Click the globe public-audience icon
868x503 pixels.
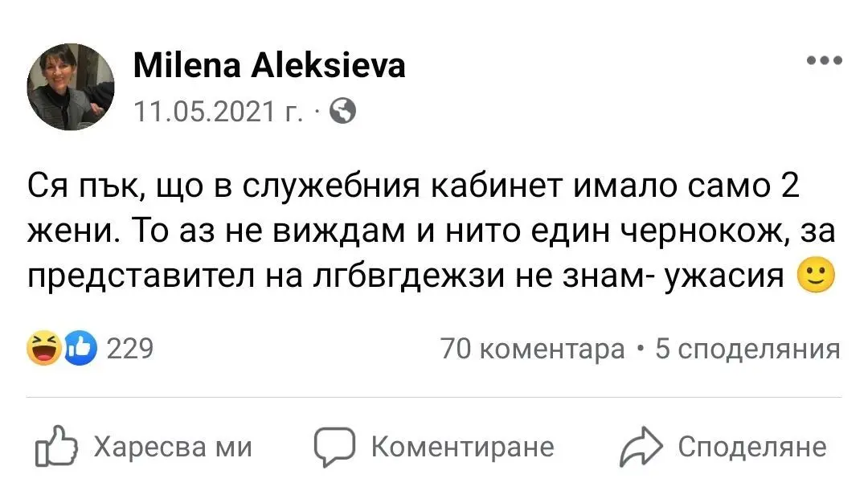click(x=343, y=111)
